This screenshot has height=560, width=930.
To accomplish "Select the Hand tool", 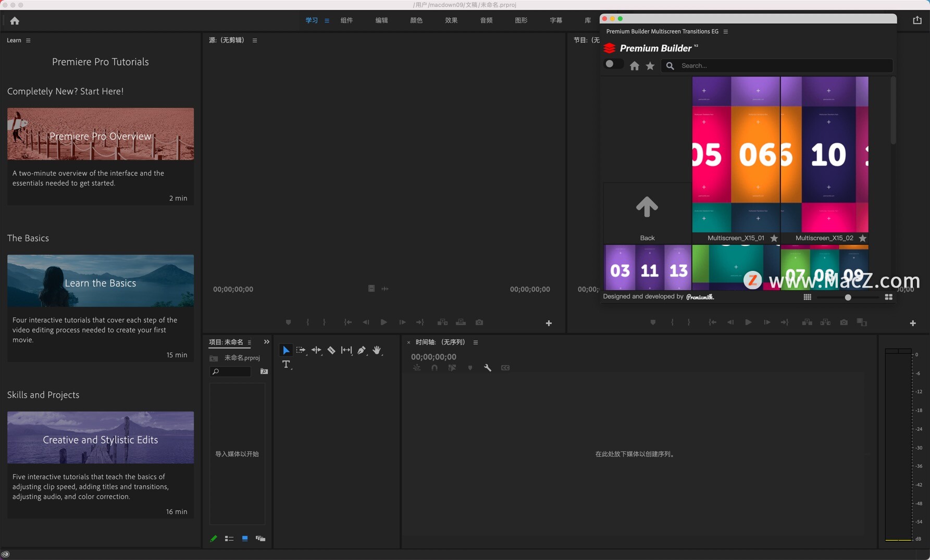I will pos(377,350).
